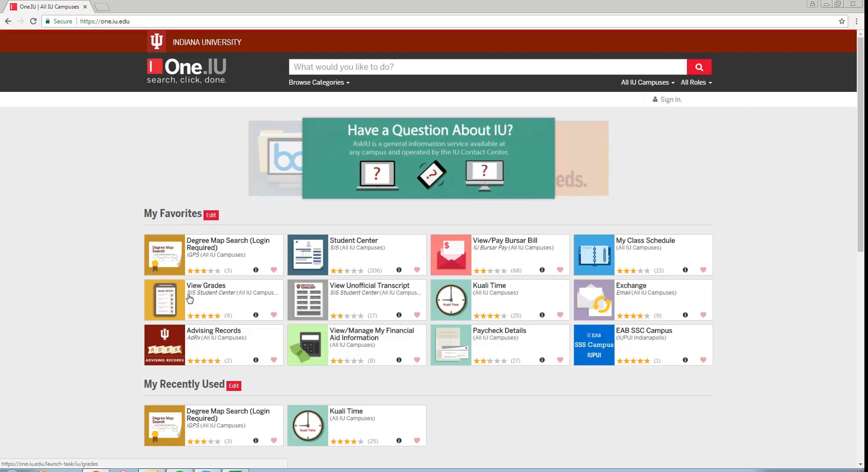Click the browser address bar URL
Viewport: 868px width, 472px height.
tap(105, 21)
